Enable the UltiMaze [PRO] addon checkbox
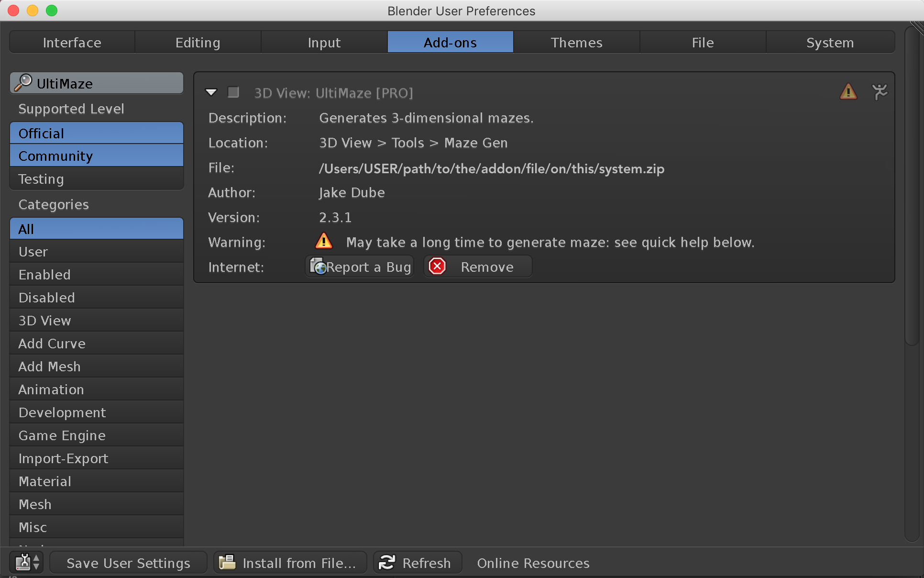Viewport: 924px width, 578px height. 233,92
